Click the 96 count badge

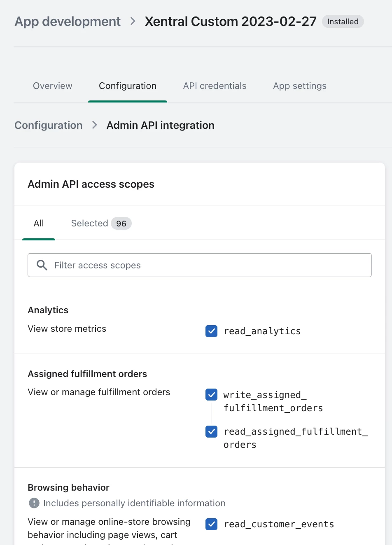point(121,224)
